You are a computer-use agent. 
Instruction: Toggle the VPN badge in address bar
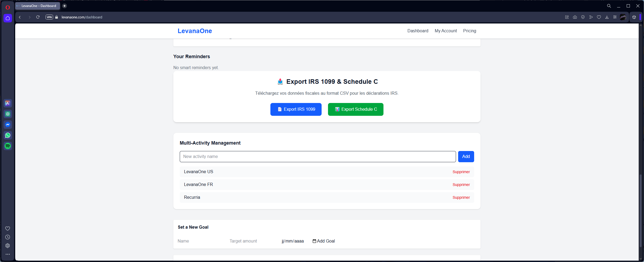coord(49,17)
